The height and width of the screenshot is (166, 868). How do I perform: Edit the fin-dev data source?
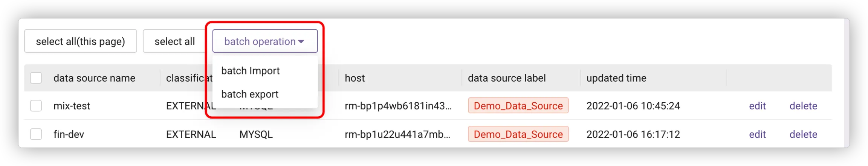pyautogui.click(x=757, y=134)
